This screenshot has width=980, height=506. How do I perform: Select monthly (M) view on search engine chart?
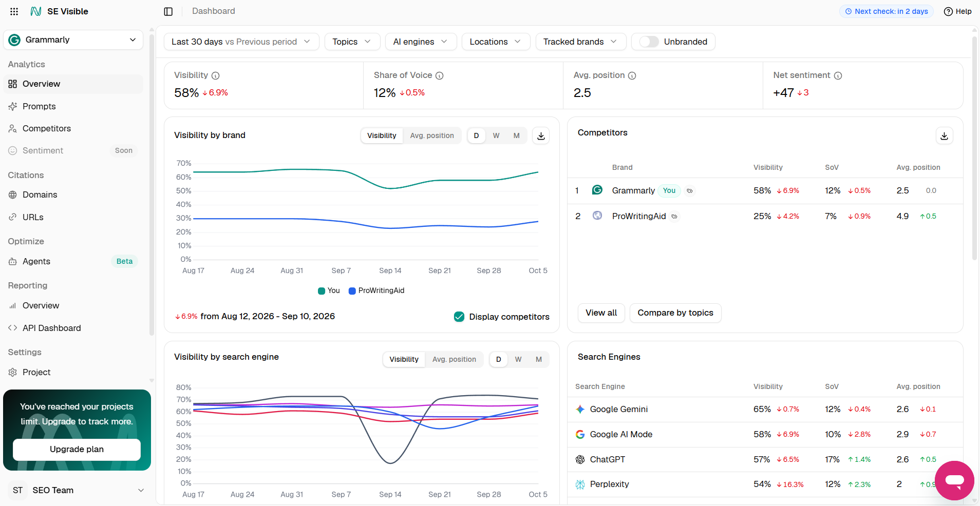539,359
